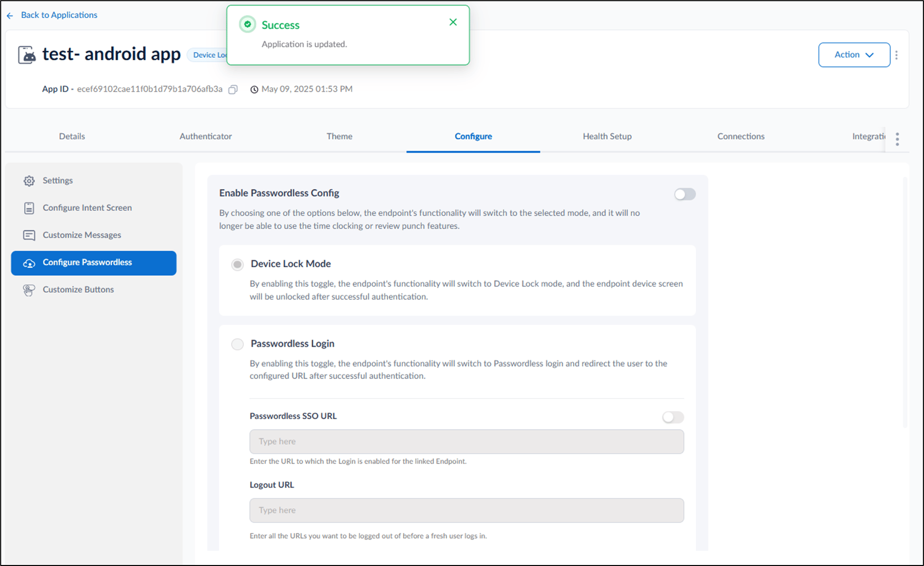Screen dimensions: 924x566
Task: Open Configure Intent Screen sidebar item
Action: click(94, 208)
